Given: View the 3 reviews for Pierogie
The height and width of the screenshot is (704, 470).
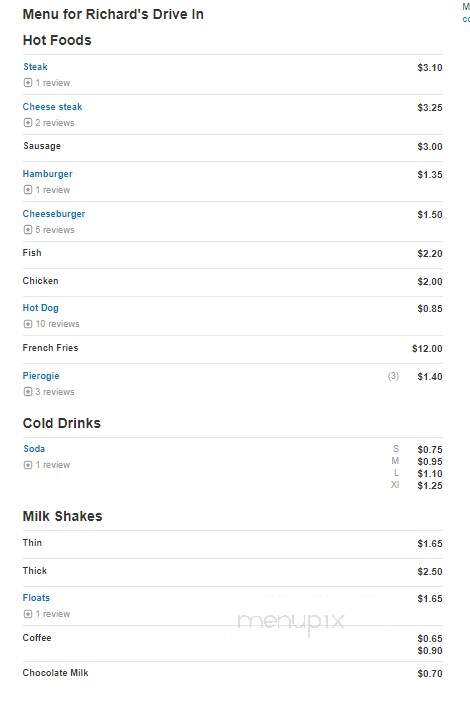Looking at the screenshot, I should (x=55, y=392).
